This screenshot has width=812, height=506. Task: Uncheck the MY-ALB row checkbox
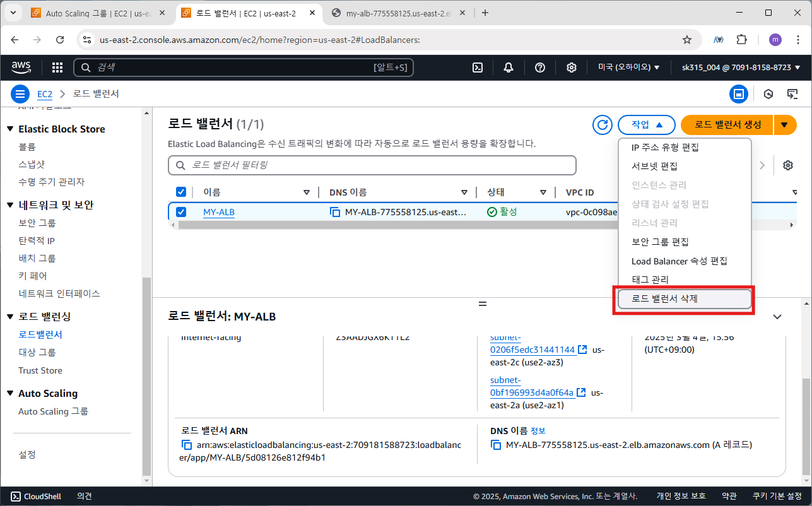click(181, 212)
